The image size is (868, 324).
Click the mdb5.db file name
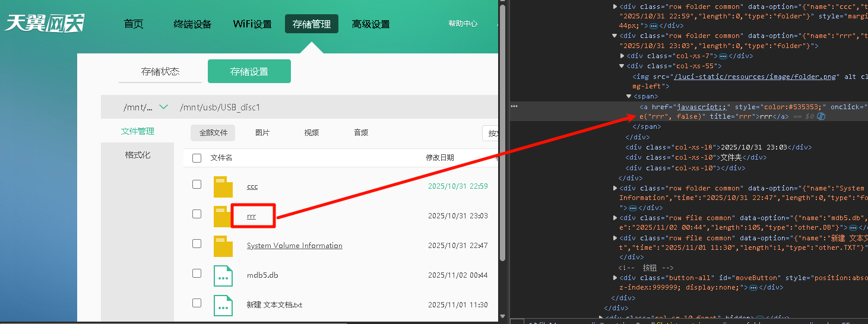click(262, 275)
